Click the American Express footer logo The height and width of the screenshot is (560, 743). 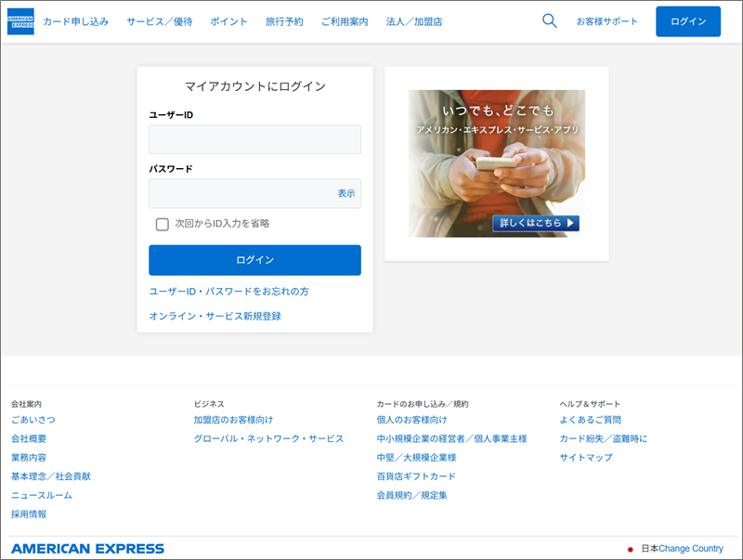pos(87,549)
